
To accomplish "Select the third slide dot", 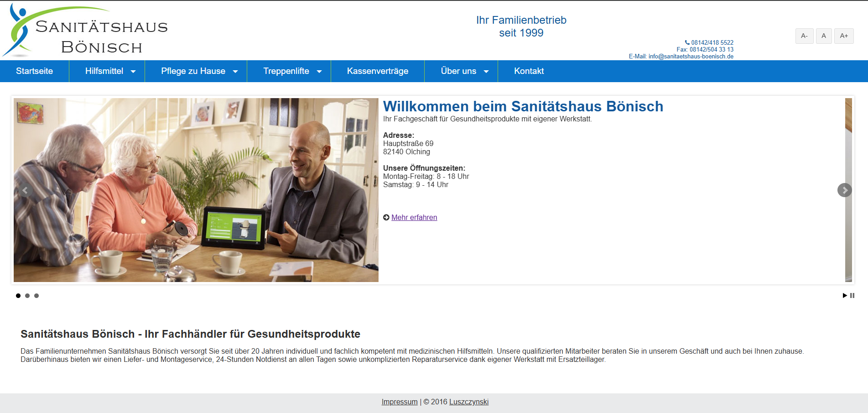I will 36,296.
